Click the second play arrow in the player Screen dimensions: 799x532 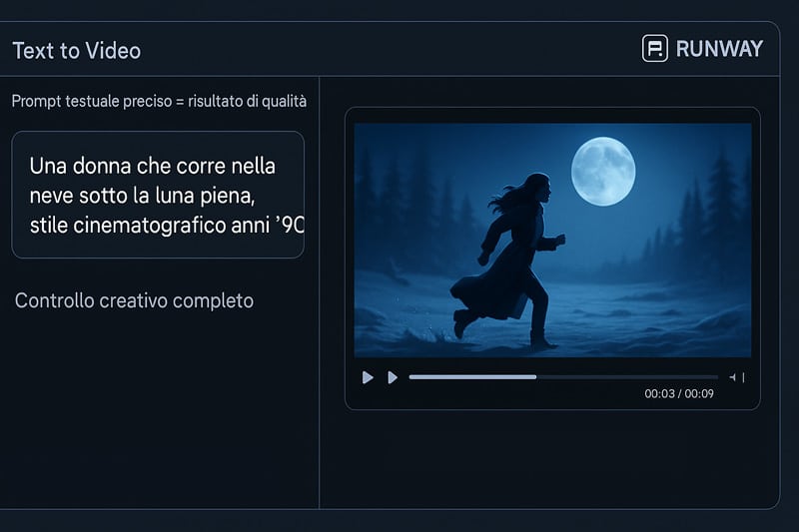click(393, 377)
